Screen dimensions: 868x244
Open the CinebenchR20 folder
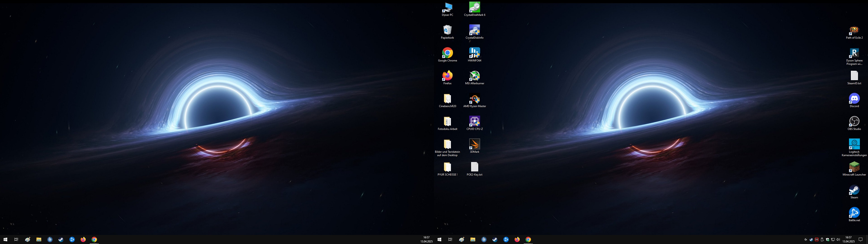tap(447, 99)
